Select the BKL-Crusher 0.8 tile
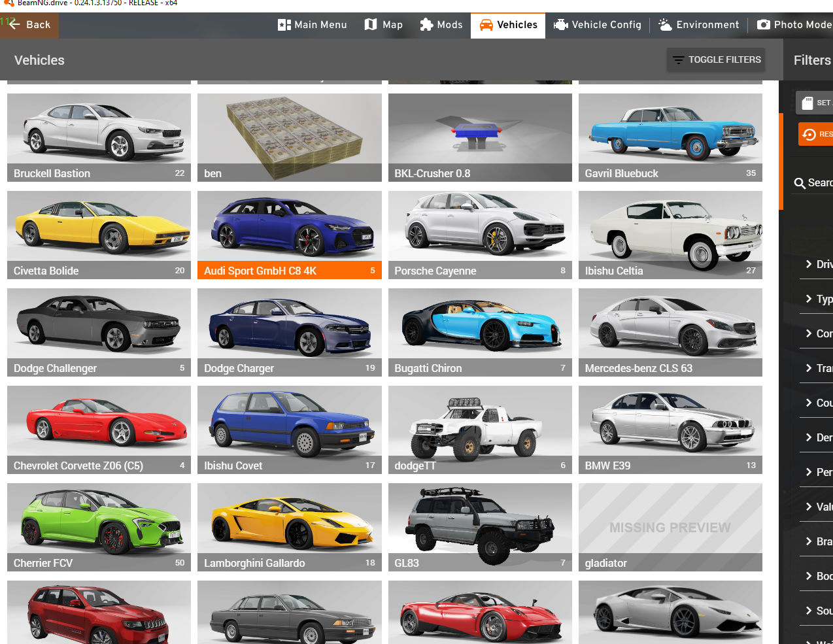833x644 pixels. click(x=480, y=137)
